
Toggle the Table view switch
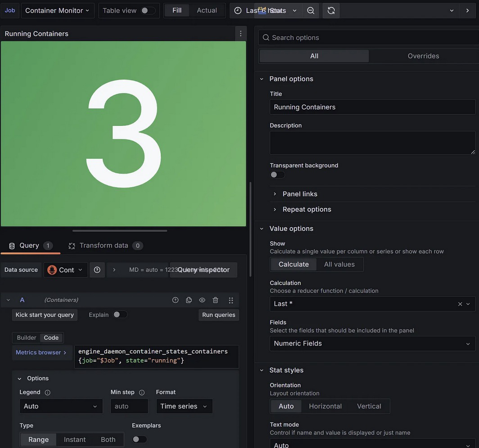pos(148,11)
